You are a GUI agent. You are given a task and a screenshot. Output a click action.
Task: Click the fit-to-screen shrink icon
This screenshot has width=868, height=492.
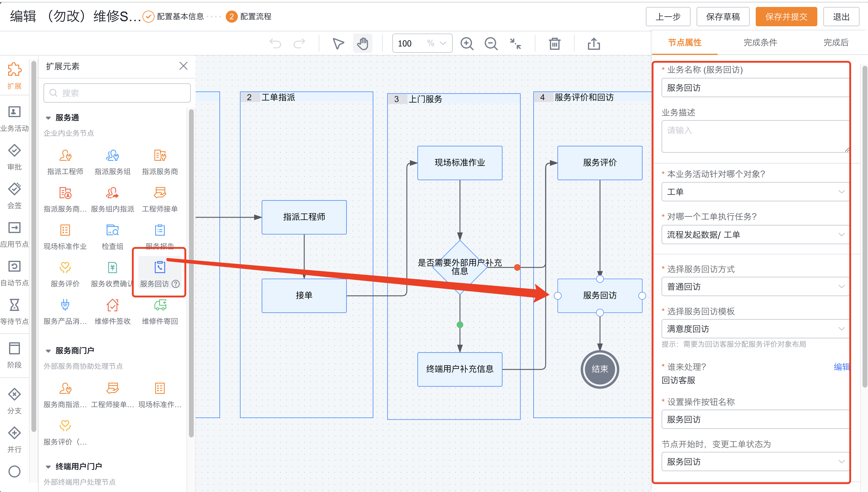click(x=515, y=43)
